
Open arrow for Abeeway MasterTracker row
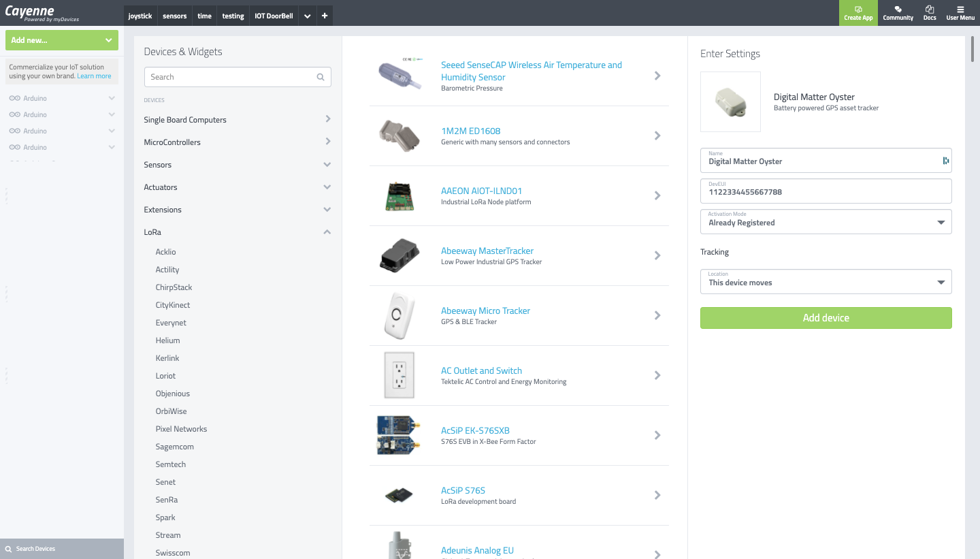tap(657, 255)
